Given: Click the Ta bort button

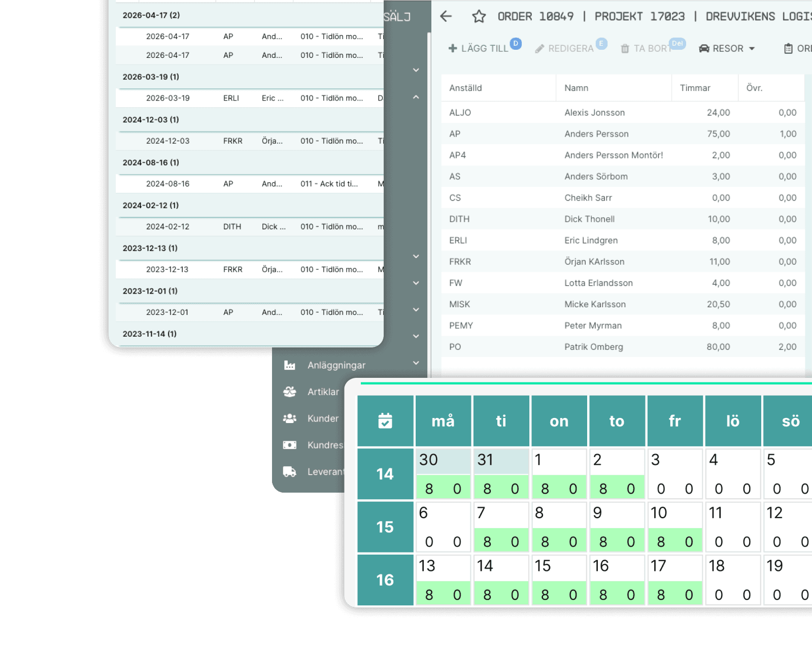Looking at the screenshot, I should pyautogui.click(x=647, y=48).
